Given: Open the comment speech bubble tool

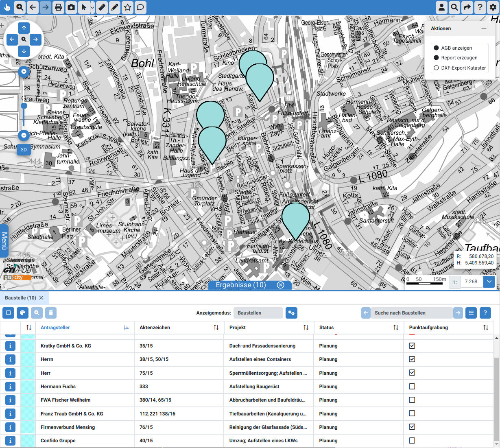Looking at the screenshot, I should point(140,7).
